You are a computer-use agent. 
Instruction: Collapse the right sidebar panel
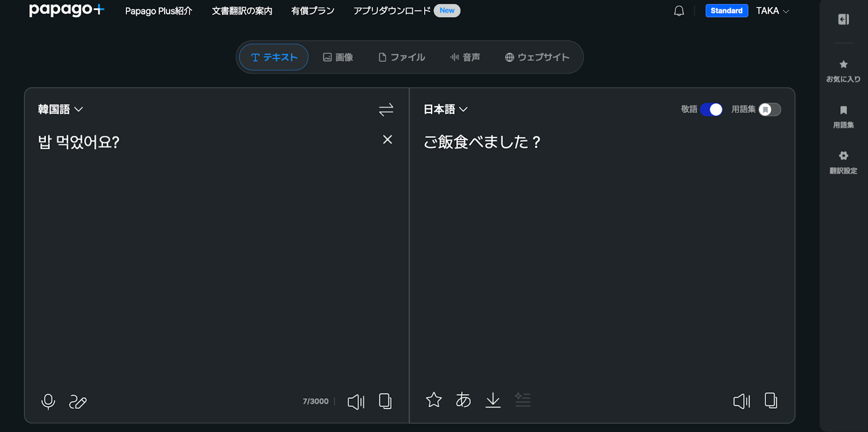(x=844, y=20)
